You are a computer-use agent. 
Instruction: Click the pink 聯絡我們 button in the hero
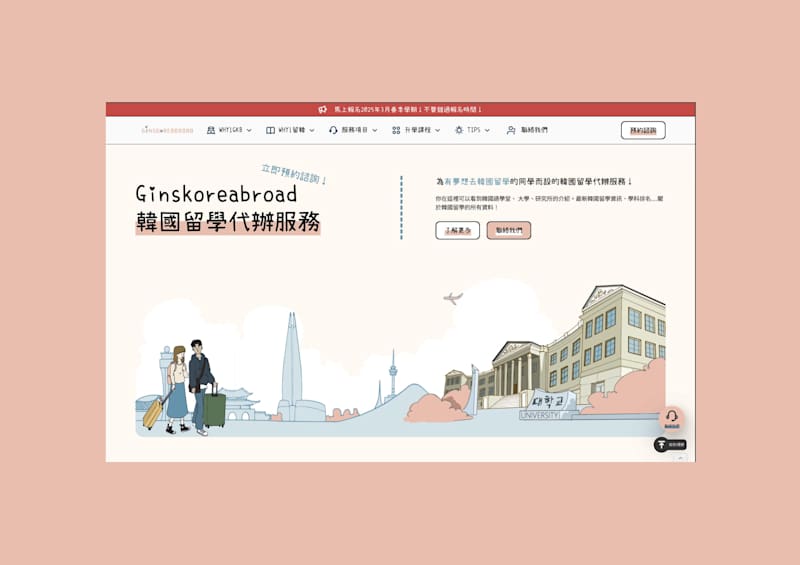(509, 230)
